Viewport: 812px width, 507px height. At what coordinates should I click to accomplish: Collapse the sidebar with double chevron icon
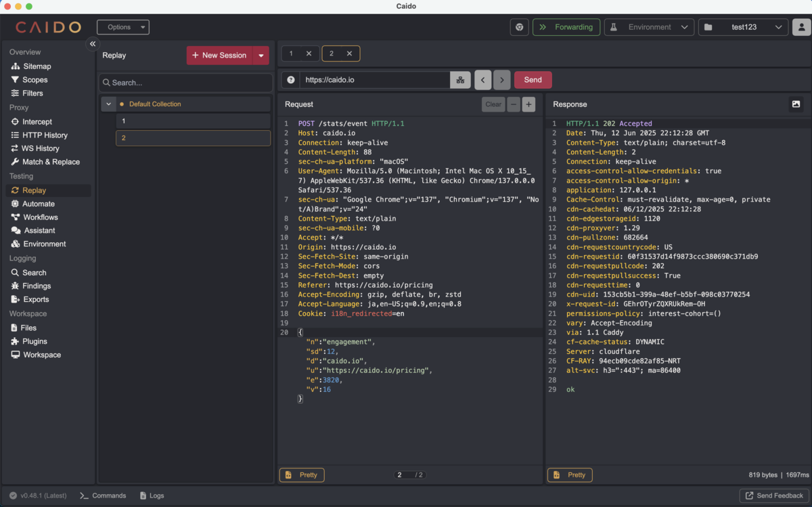point(93,44)
